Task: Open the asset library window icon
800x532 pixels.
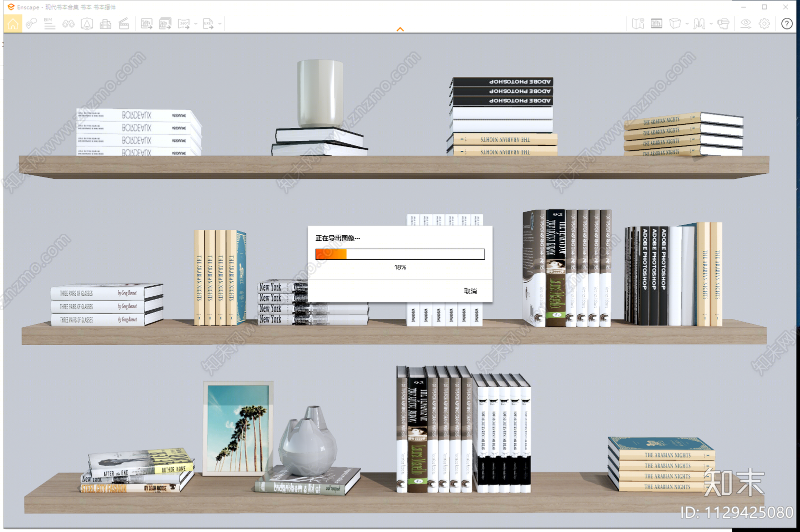Action: (656, 23)
